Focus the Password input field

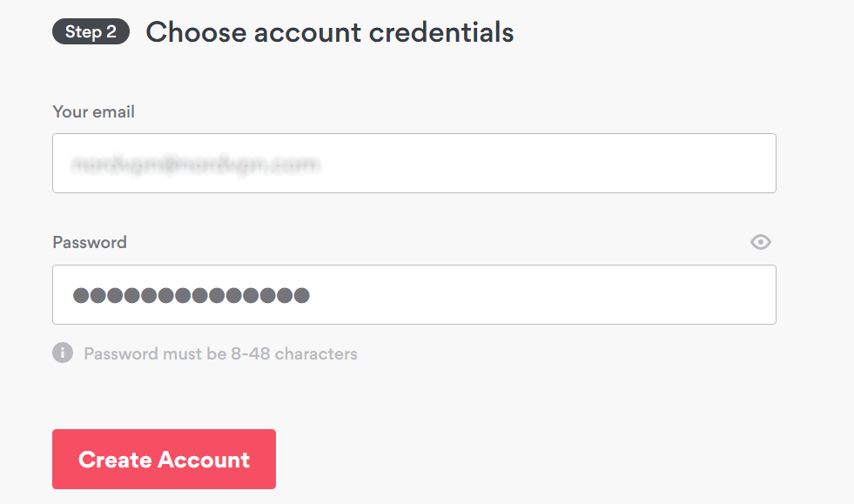click(414, 294)
